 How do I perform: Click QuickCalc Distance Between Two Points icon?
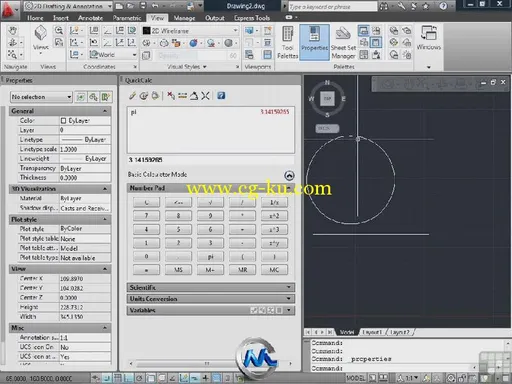point(182,96)
